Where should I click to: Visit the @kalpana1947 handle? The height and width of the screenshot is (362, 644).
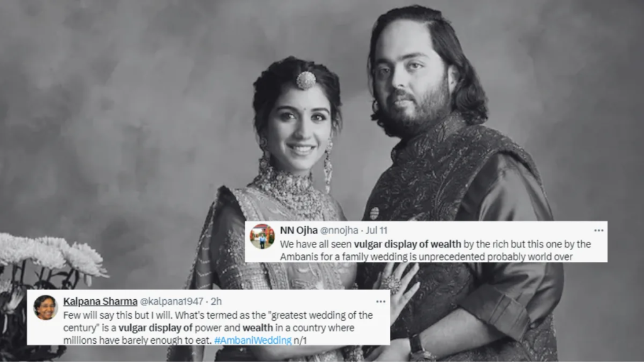click(x=172, y=301)
